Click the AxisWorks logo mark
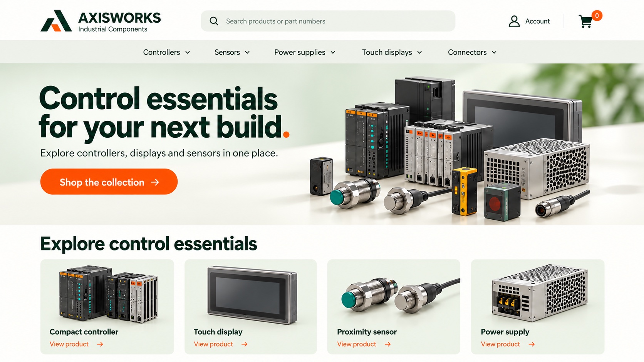644x362 pixels. click(x=56, y=21)
